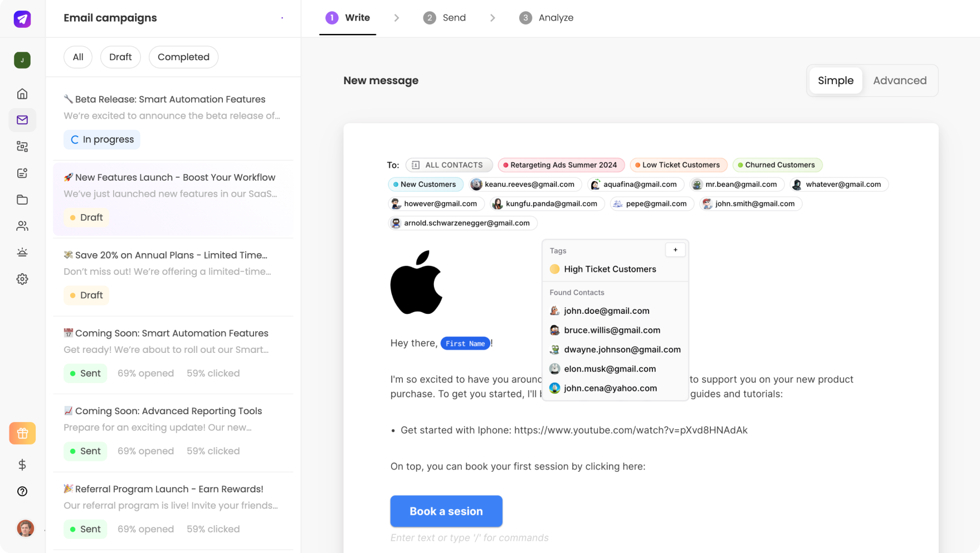This screenshot has height=553, width=980.
Task: Open the contacts people icon
Action: (22, 226)
